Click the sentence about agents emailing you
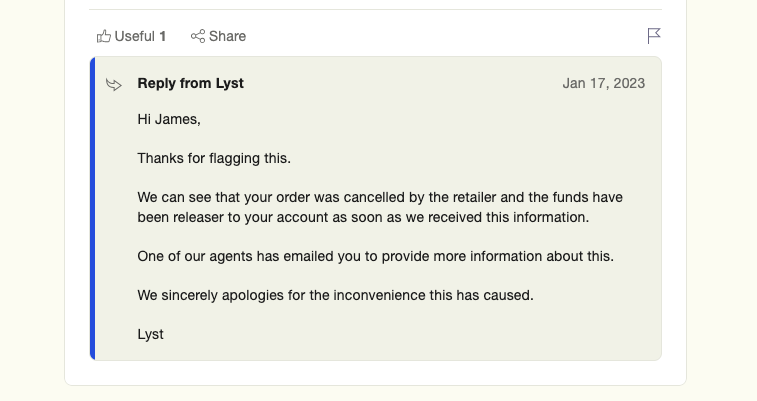Screen dimensions: 757x401 [376, 256]
